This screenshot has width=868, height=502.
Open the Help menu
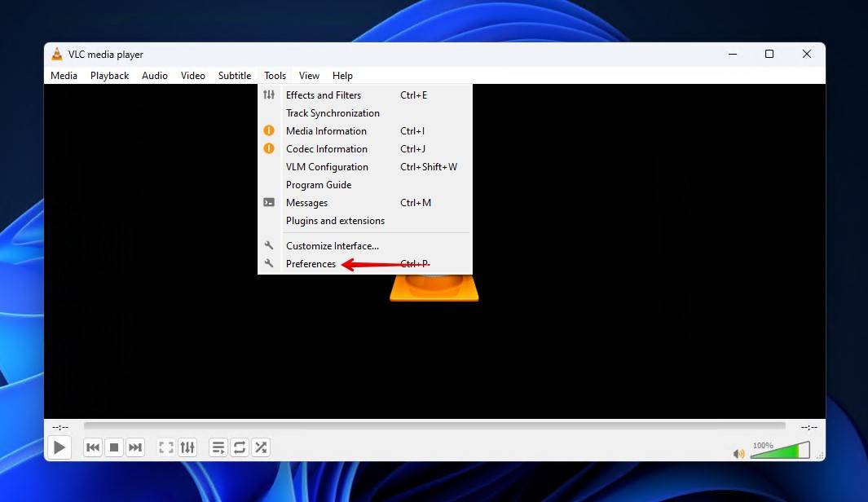coord(342,76)
